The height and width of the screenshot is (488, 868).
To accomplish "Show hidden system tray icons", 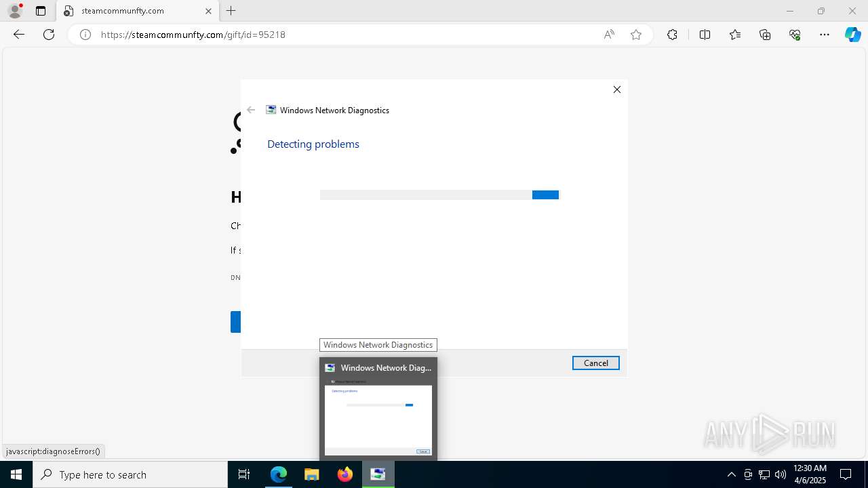I will (x=732, y=474).
